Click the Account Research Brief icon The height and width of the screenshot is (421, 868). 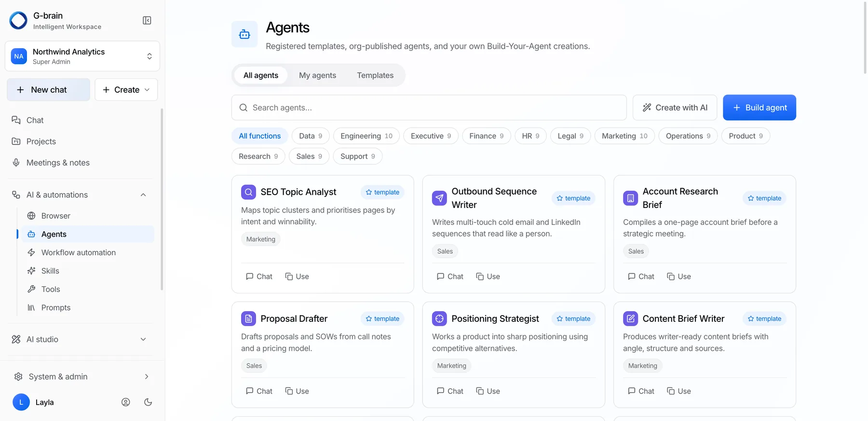tap(630, 198)
